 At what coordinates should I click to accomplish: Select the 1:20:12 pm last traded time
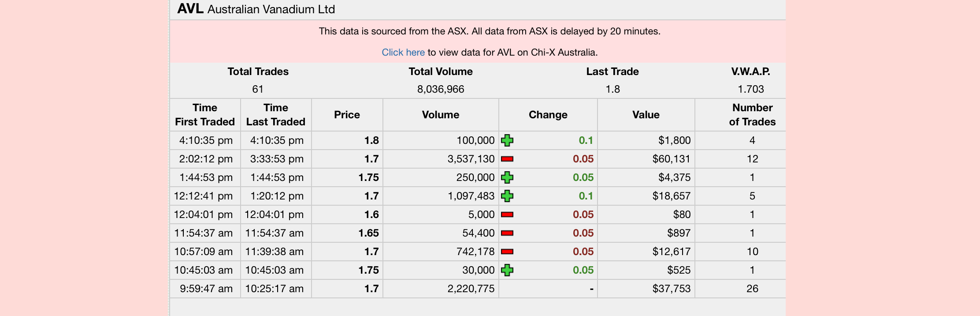coord(277,196)
